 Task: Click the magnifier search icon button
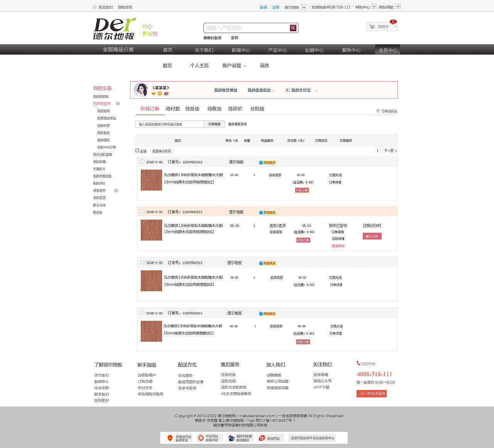(293, 28)
